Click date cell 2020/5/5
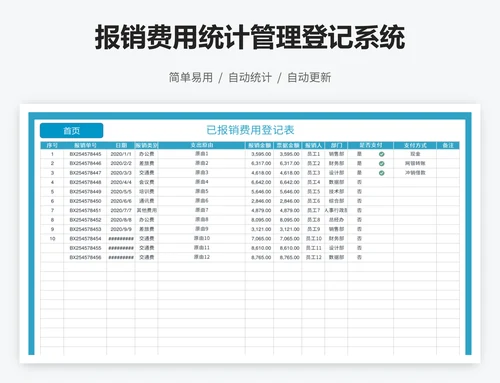This screenshot has width=500, height=383. pos(121,192)
